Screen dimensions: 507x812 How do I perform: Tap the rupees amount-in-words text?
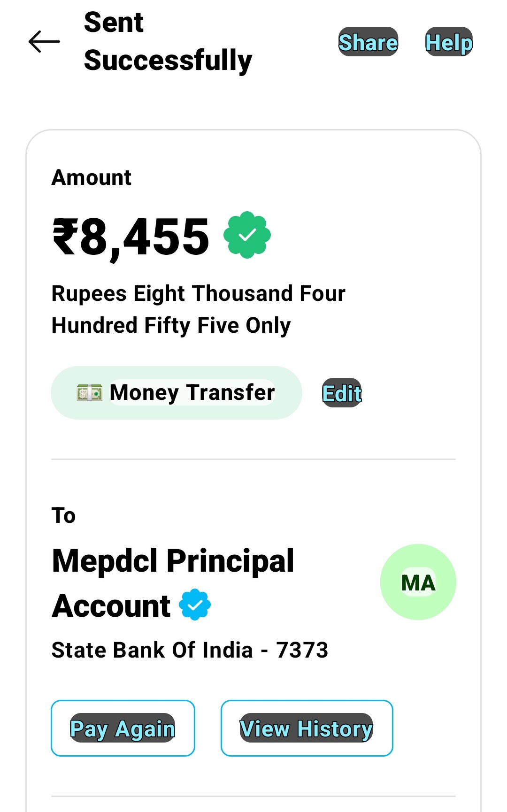197,309
